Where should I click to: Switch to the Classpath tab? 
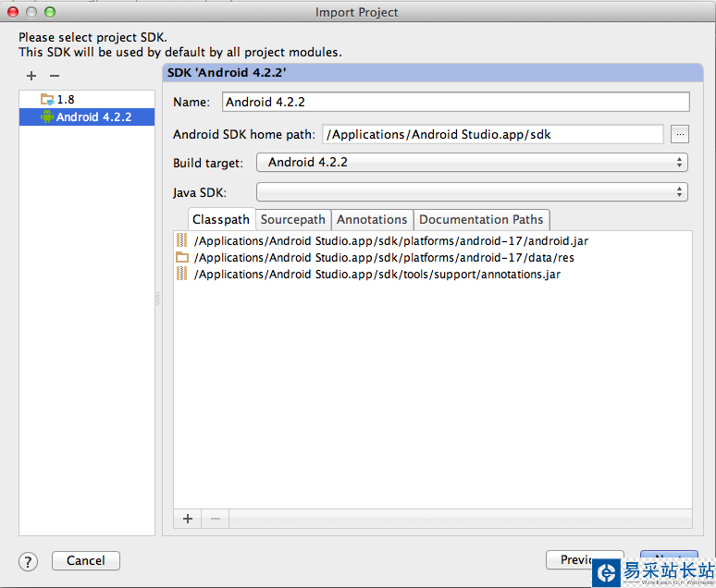pyautogui.click(x=221, y=220)
